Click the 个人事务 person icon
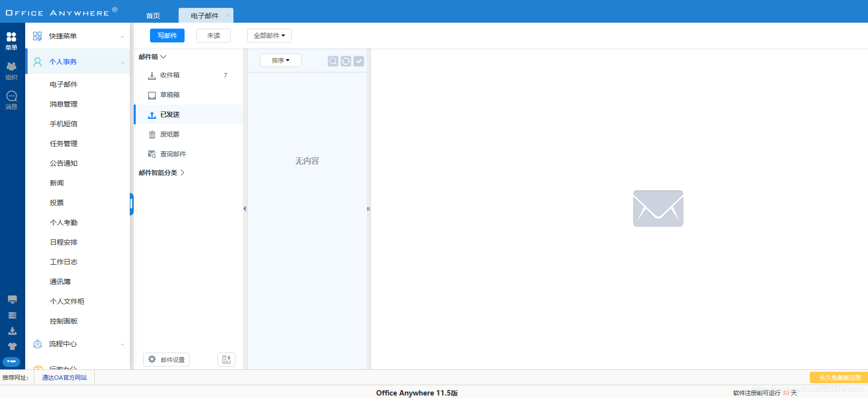This screenshot has width=868, height=398. click(38, 62)
